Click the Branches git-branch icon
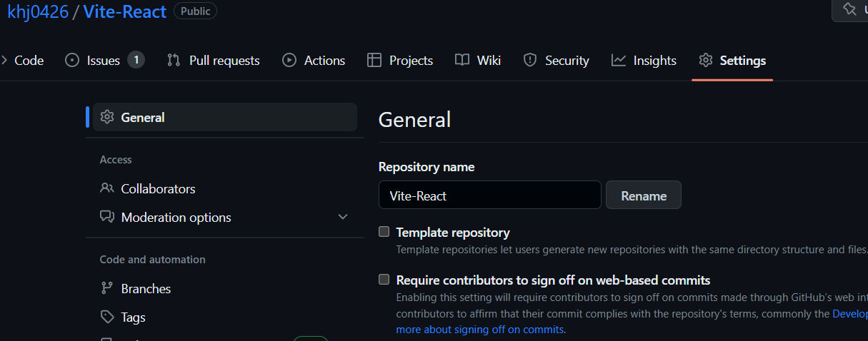Viewport: 868px width, 341px height. pos(107,288)
